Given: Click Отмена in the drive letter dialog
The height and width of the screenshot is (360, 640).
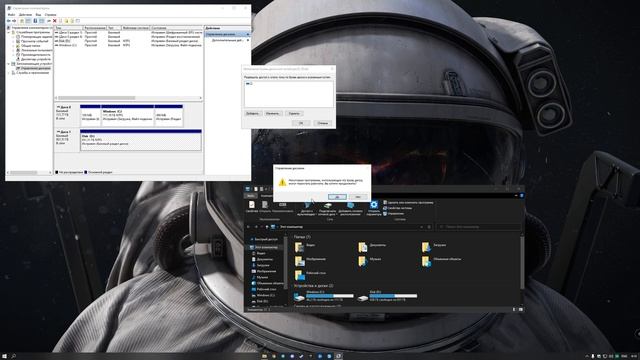Looking at the screenshot, I should pos(322,123).
